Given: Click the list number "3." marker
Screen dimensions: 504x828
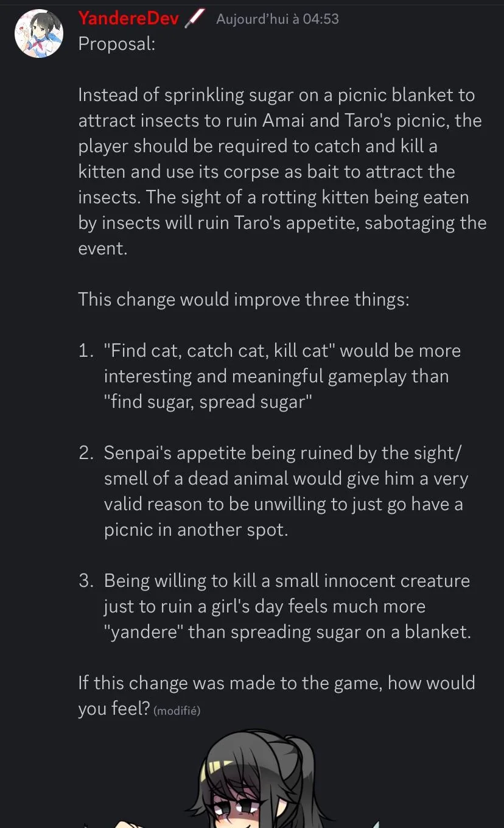Looking at the screenshot, I should point(86,581).
